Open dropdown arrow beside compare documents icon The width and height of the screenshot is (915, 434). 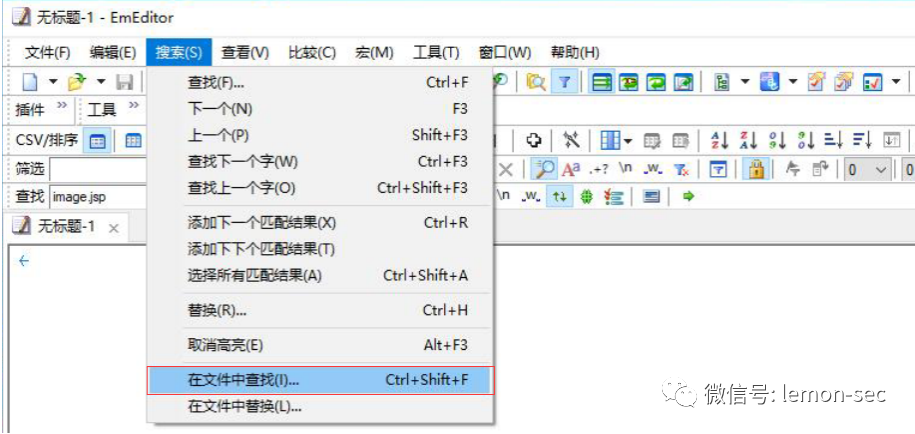tap(792, 82)
